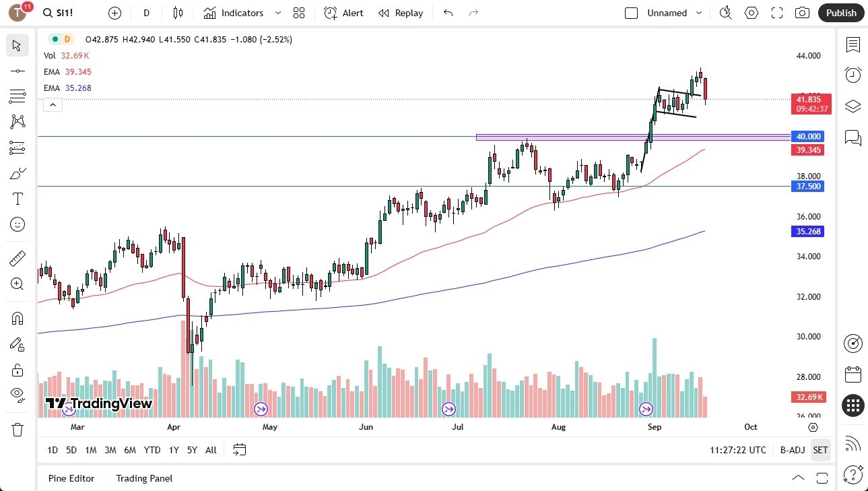Click the SI1! symbol search field
The height and width of the screenshot is (491, 868).
(x=59, y=12)
